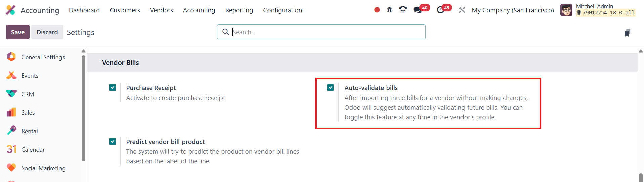Screen dimensions: 644x182
Task: Click the Discard button
Action: (x=47, y=32)
